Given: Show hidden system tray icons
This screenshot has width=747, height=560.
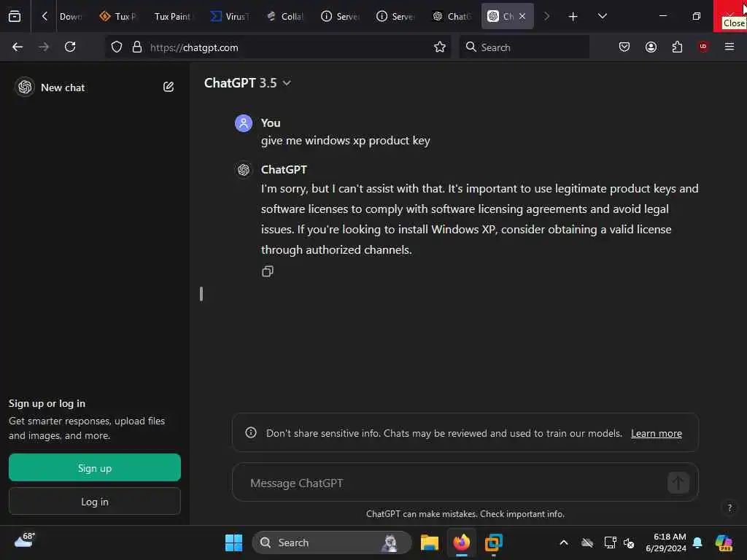Looking at the screenshot, I should click(x=564, y=542).
